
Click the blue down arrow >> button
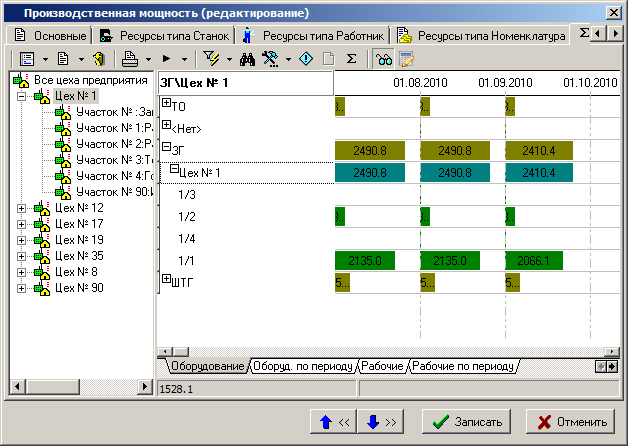click(x=380, y=422)
